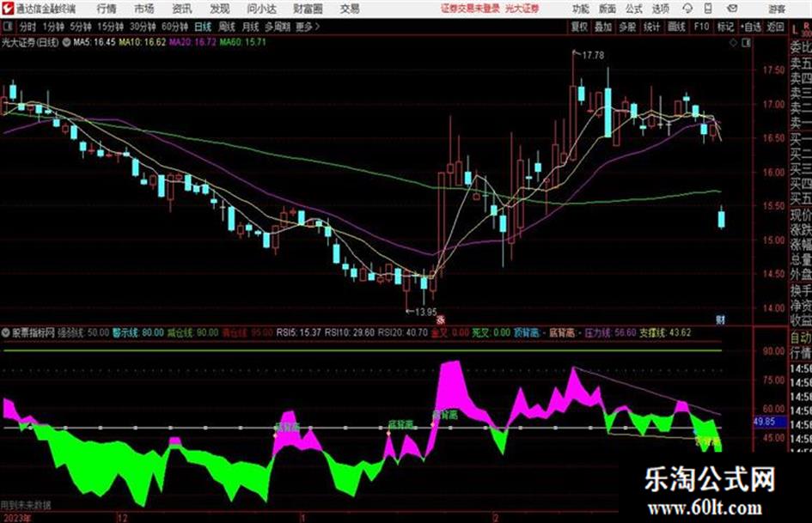
Task: Open the customer service headset icon
Action: click(x=687, y=9)
